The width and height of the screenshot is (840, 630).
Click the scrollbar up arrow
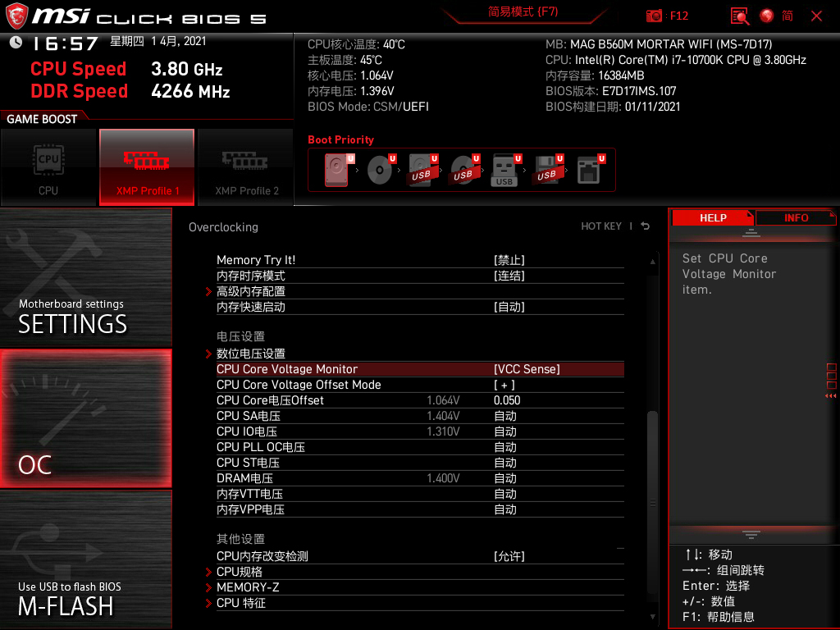coord(652,262)
